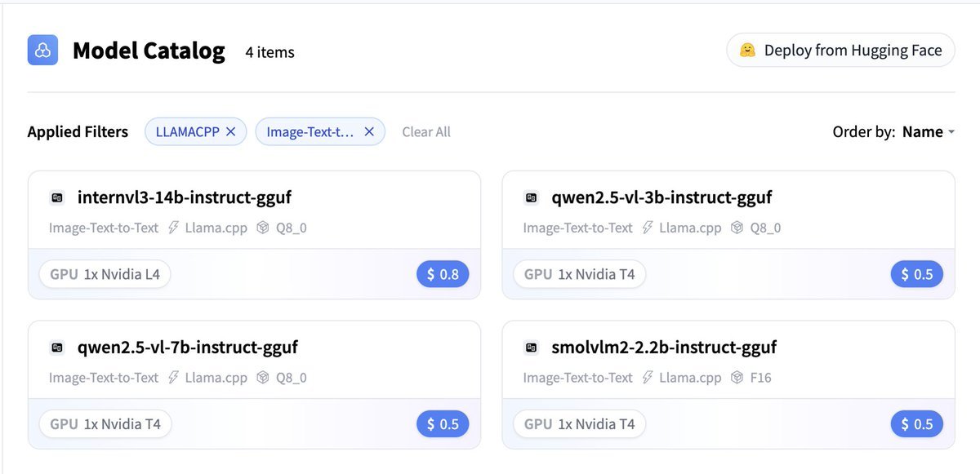The height and width of the screenshot is (474, 980).
Task: Open the internvl3-14b-instruct-gguf model card
Action: pos(185,197)
